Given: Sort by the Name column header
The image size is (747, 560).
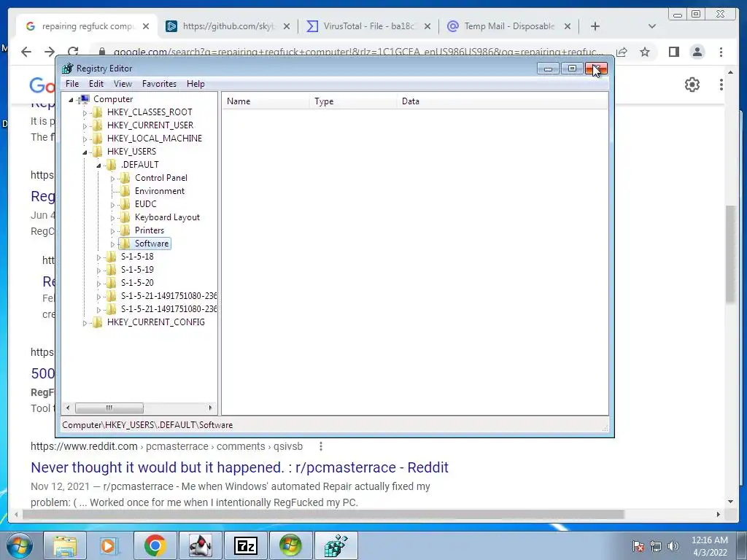Looking at the screenshot, I should tap(266, 101).
